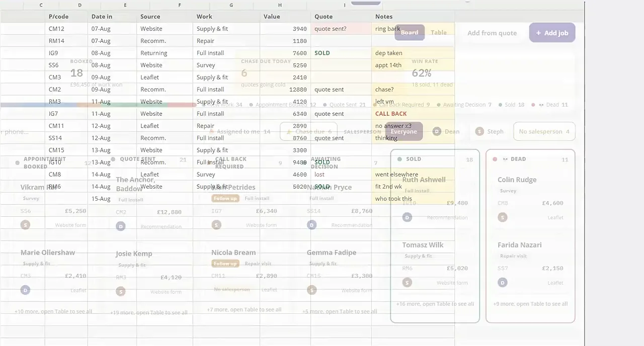The width and height of the screenshot is (644, 346).
Task: Click the skull icon in Dead column header
Action: pos(505,159)
